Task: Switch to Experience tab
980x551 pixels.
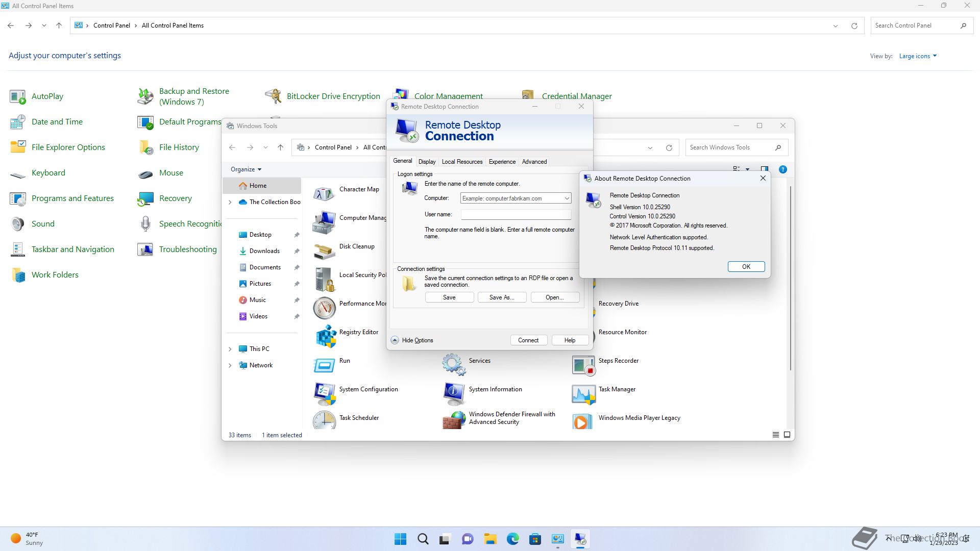Action: pos(502,162)
